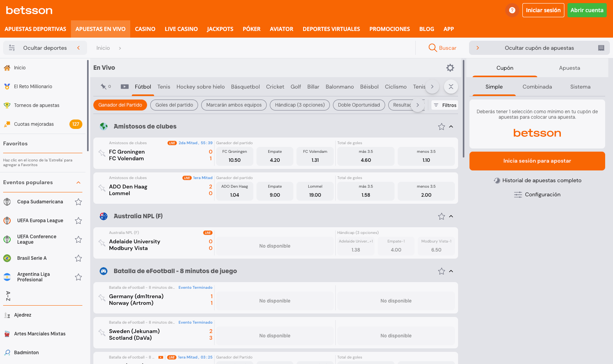The width and height of the screenshot is (613, 364).
Task: Open the pinned events pin icon
Action: click(104, 87)
